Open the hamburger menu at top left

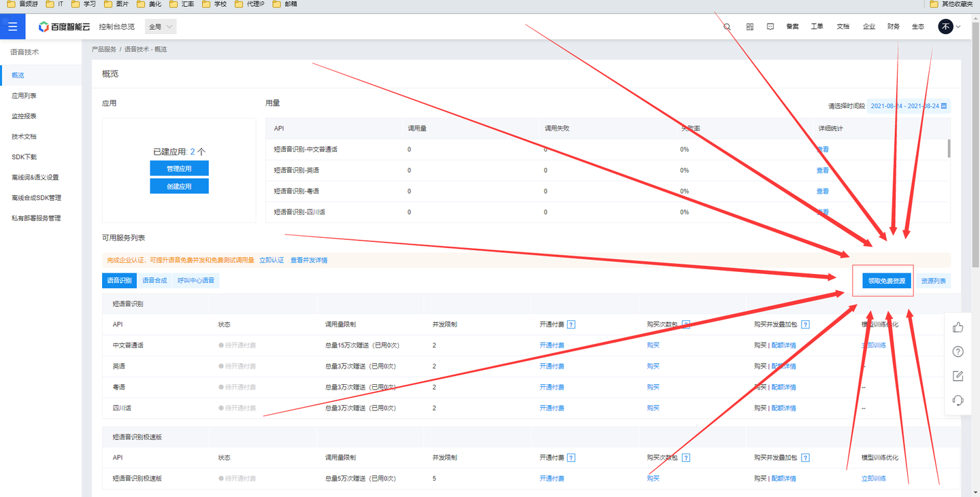click(x=12, y=27)
